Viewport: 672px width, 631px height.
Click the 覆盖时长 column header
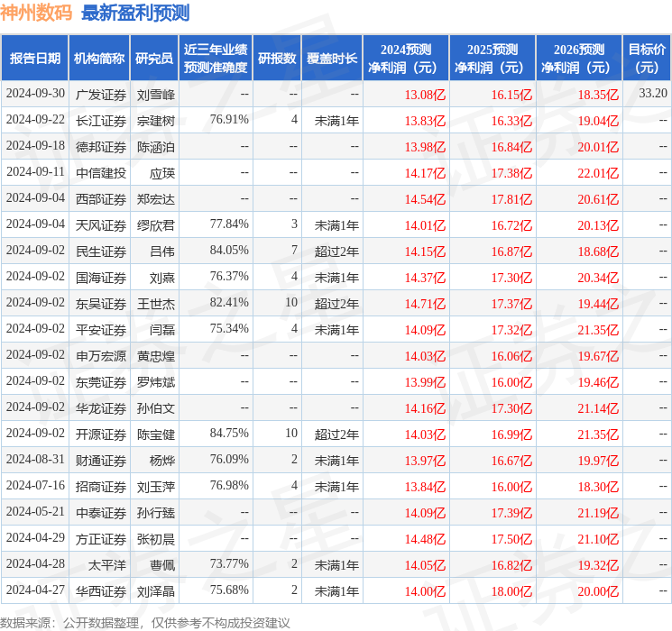(332, 59)
